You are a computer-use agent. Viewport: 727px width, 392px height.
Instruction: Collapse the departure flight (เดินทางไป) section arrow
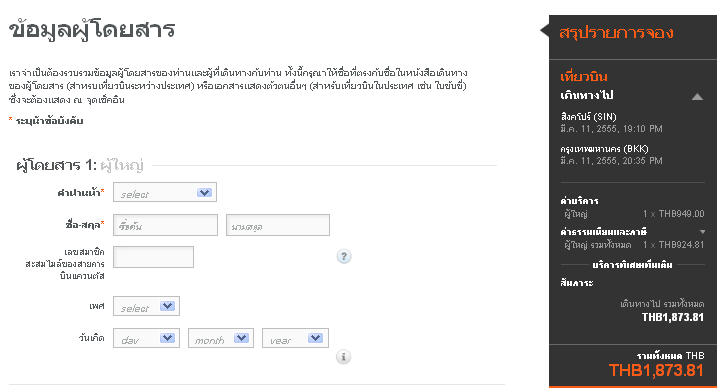point(697,96)
